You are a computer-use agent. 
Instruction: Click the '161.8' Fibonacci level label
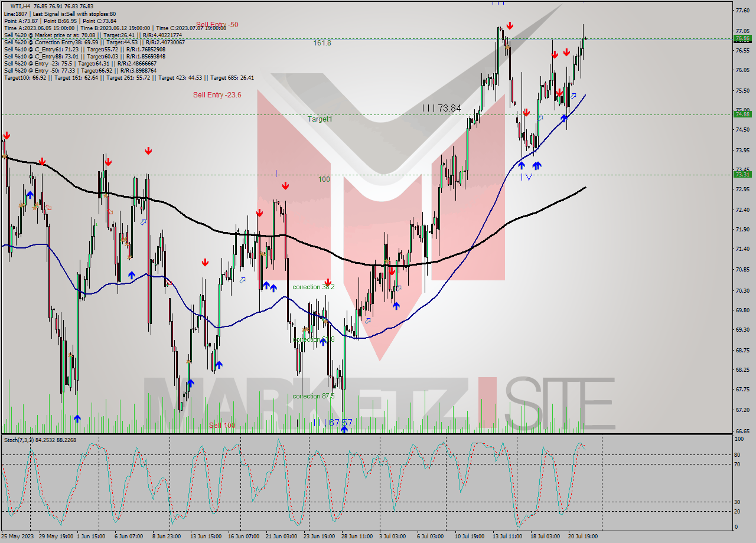pyautogui.click(x=322, y=43)
